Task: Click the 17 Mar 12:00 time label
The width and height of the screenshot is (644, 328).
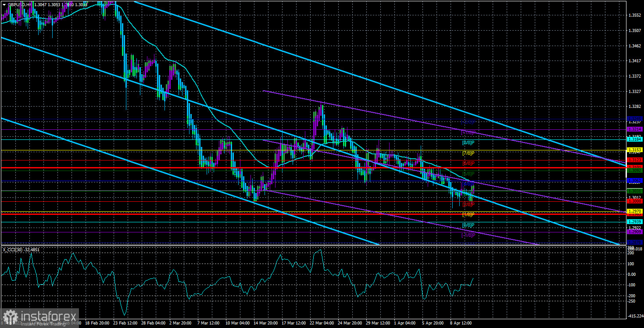Action: point(293,323)
